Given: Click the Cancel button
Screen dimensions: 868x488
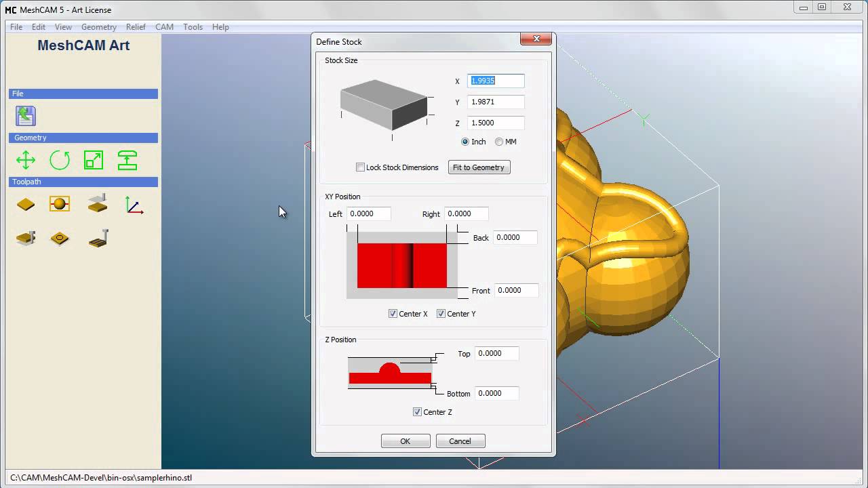Looking at the screenshot, I should coord(460,441).
